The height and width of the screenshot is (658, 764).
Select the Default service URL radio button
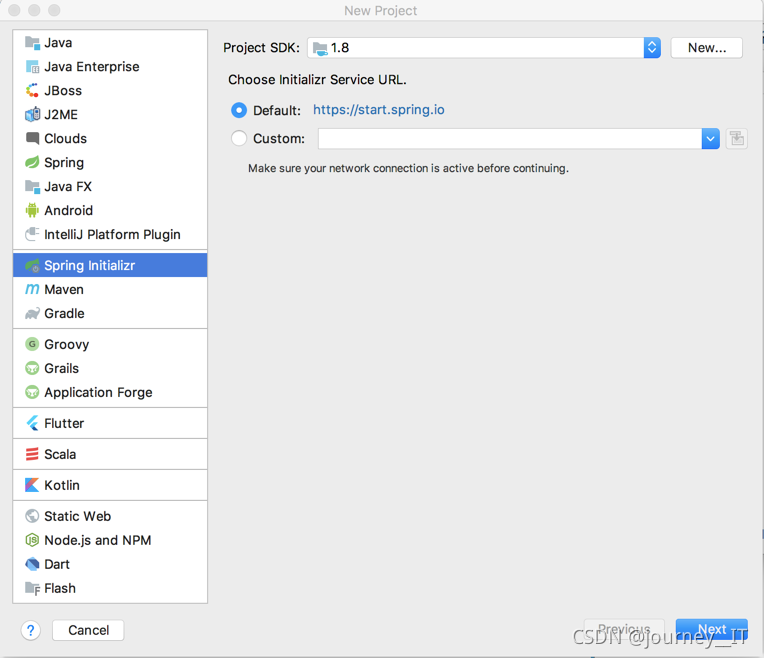point(239,111)
